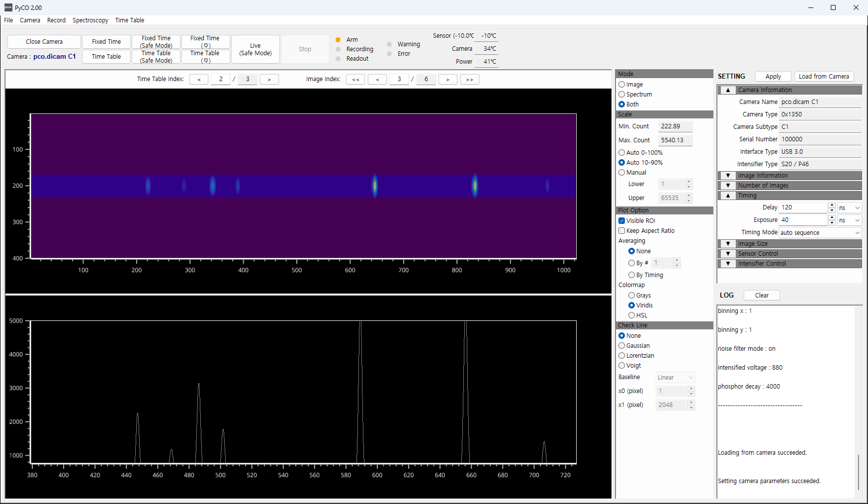Open the Time Table menu
The width and height of the screenshot is (868, 504).
130,20
